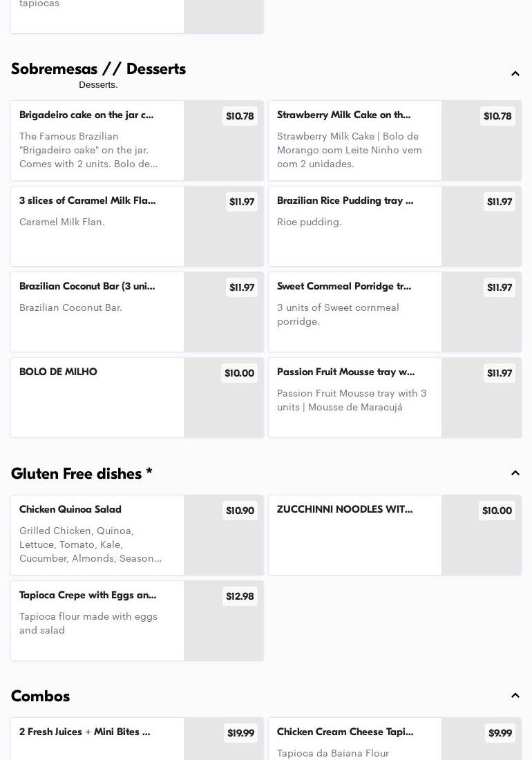
Task: Collapse the Gluten Free dishes section
Action: [515, 473]
